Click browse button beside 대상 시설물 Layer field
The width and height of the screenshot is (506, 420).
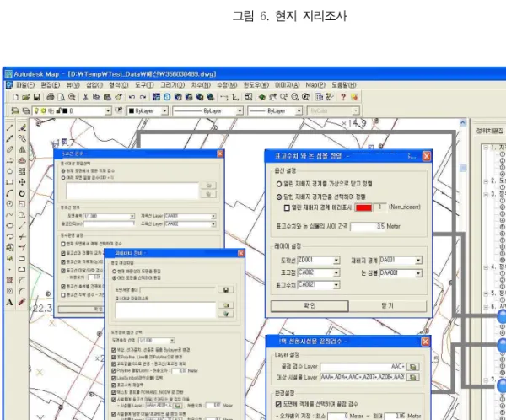pyautogui.click(x=412, y=377)
